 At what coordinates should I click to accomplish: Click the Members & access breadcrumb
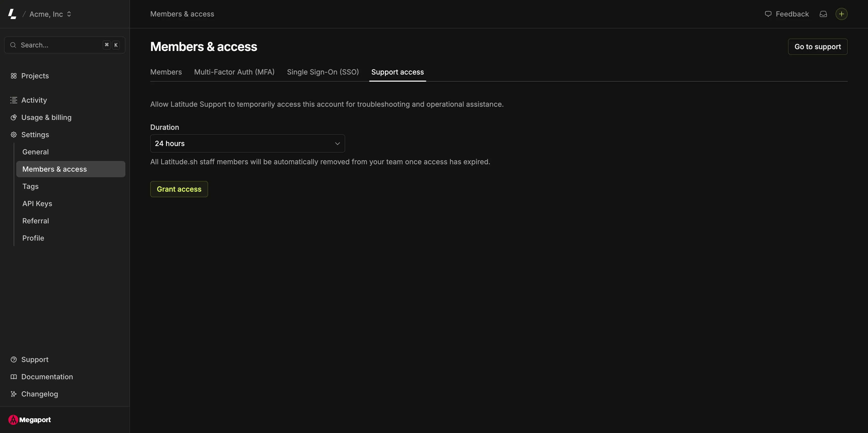pyautogui.click(x=182, y=14)
